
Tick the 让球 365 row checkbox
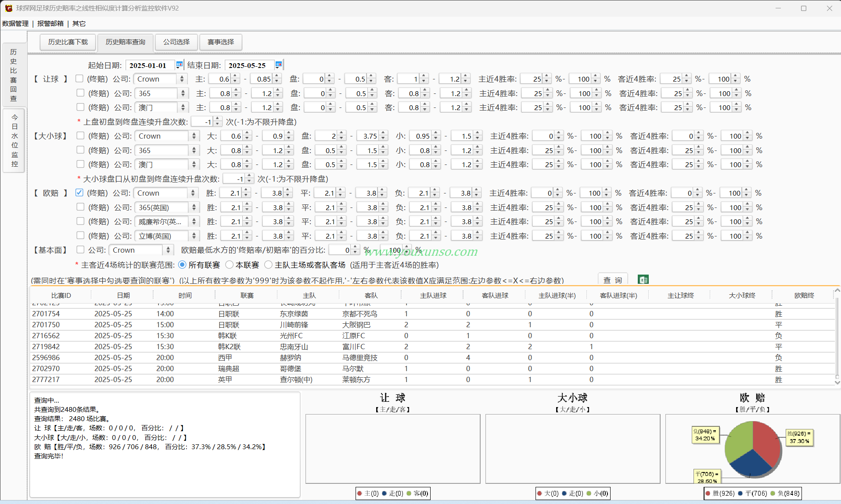80,93
